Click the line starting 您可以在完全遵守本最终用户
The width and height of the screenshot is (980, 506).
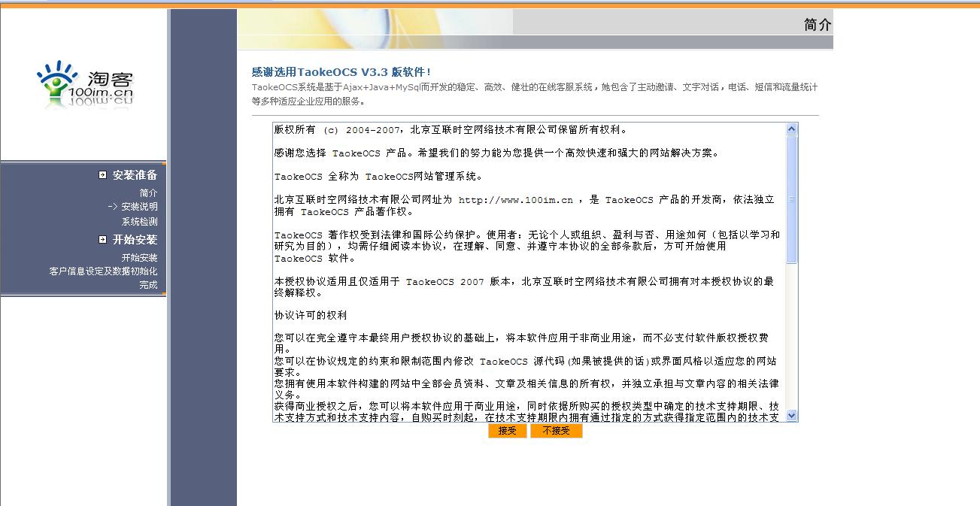tap(521, 338)
